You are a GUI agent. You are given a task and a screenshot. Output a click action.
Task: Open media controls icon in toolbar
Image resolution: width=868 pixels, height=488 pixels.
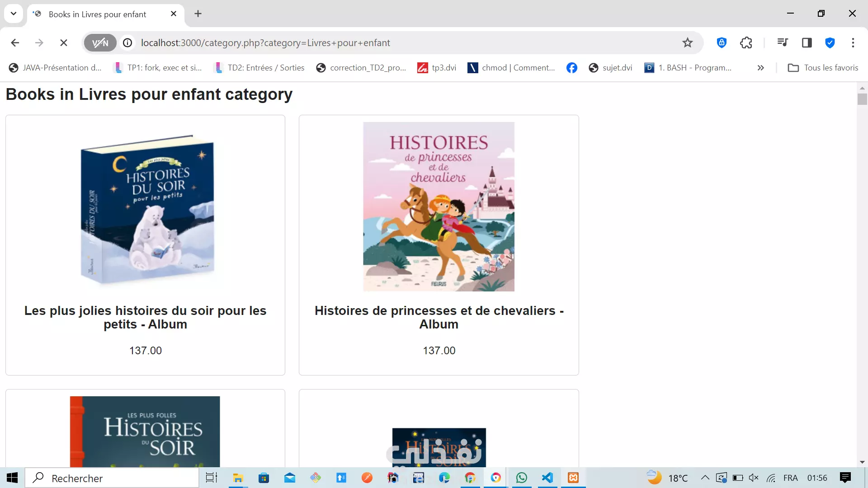[783, 43]
